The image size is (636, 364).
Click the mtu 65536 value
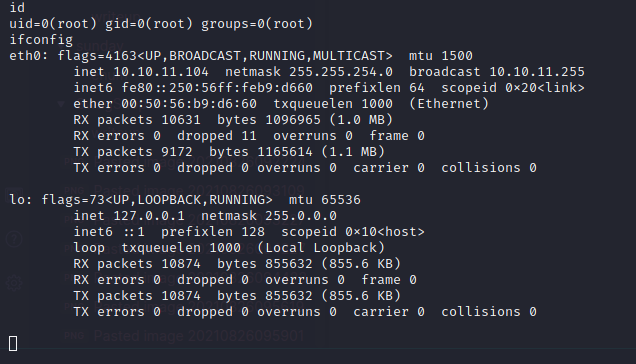(x=324, y=200)
